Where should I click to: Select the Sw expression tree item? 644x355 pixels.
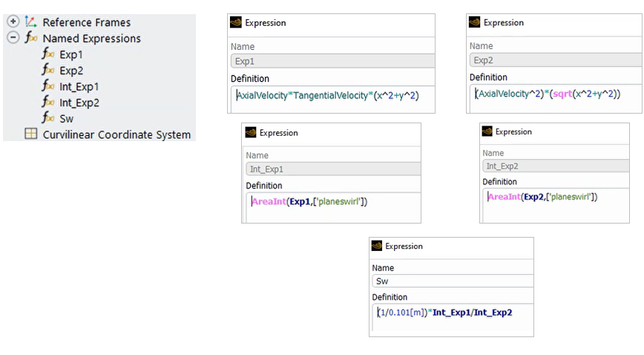coord(67,119)
